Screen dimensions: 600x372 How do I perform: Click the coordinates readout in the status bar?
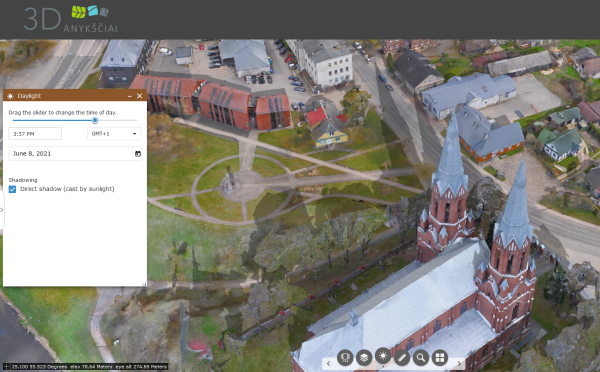[x=89, y=367]
